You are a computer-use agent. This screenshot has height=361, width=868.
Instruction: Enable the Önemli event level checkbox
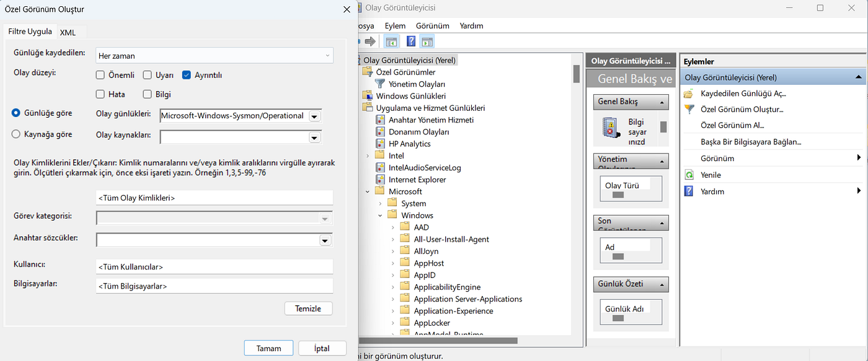click(100, 75)
